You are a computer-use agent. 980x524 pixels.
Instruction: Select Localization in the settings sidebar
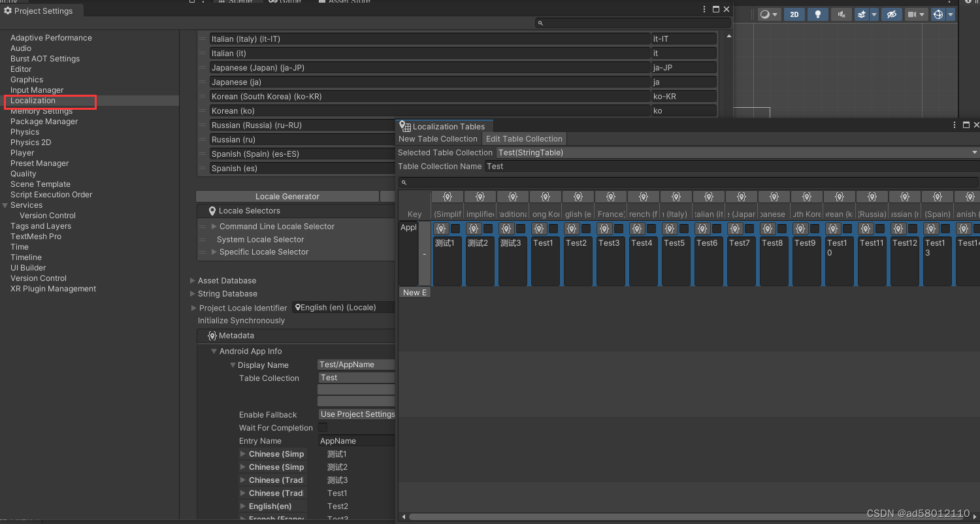pyautogui.click(x=33, y=101)
